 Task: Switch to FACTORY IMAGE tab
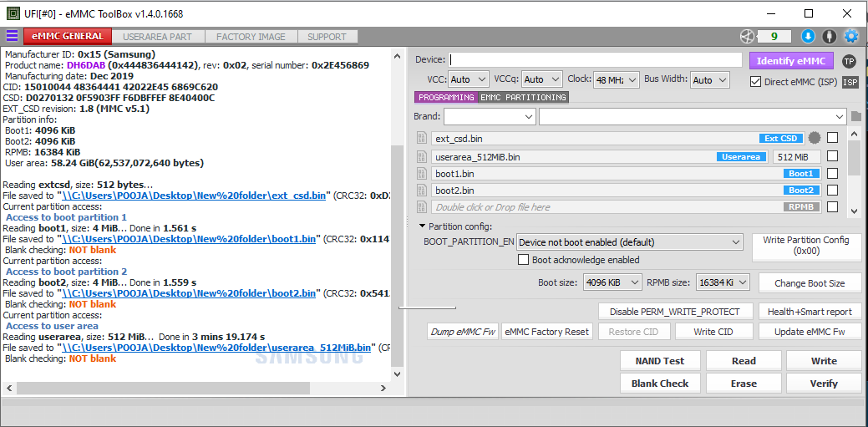click(x=251, y=37)
